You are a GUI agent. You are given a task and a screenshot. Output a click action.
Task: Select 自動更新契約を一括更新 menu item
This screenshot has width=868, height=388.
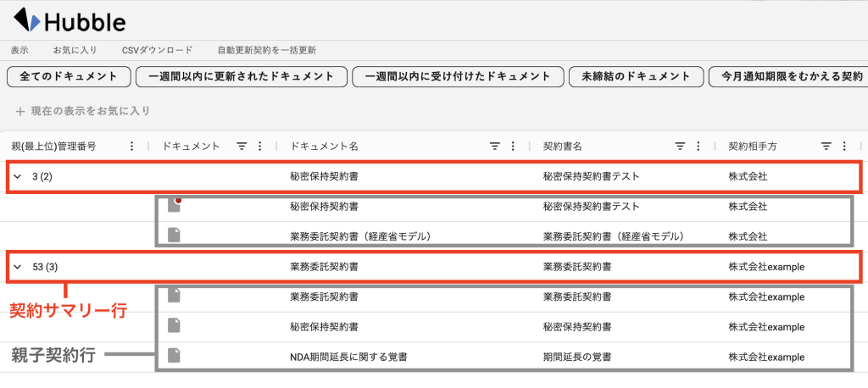(266, 50)
